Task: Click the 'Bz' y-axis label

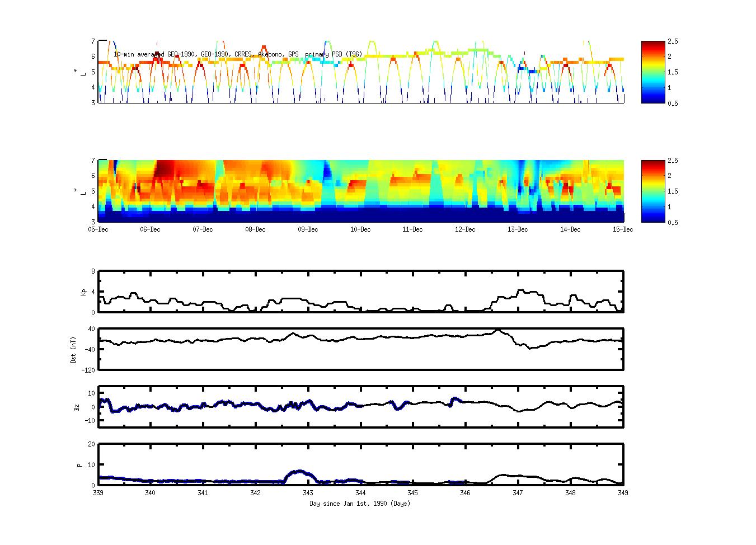Action: click(77, 407)
